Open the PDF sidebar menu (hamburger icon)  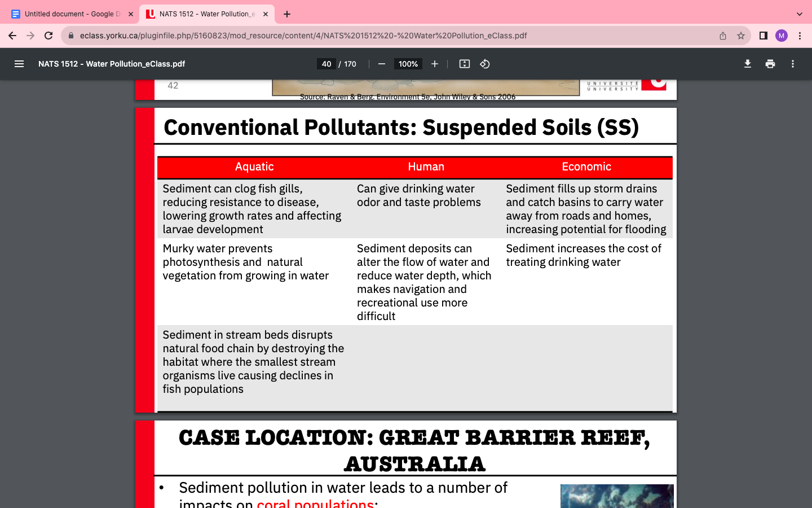click(x=19, y=64)
